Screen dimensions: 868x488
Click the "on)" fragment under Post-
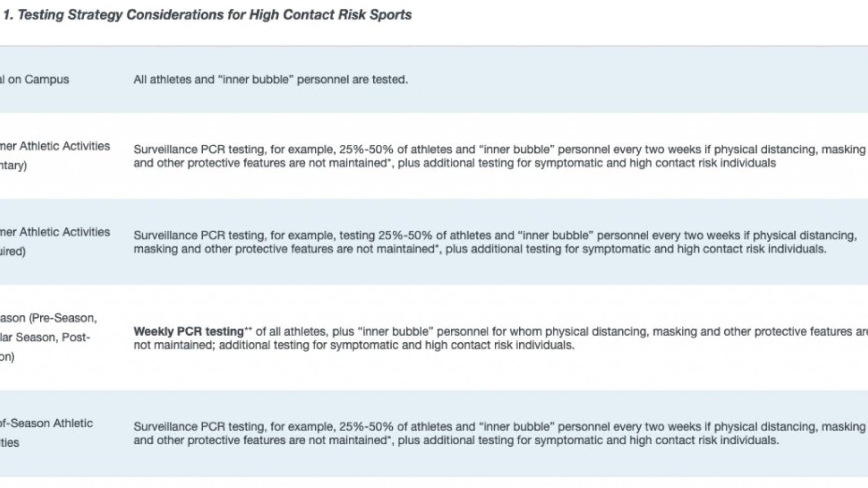click(x=7, y=357)
